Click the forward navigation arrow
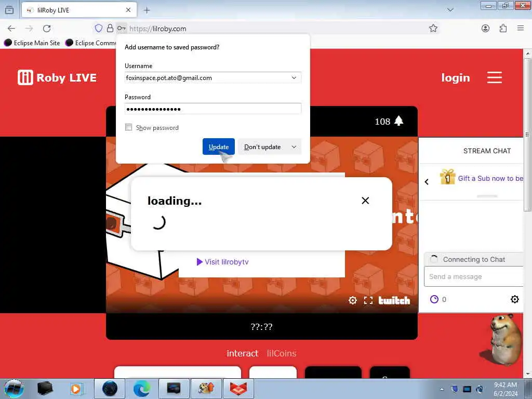This screenshot has width=532, height=399. click(x=29, y=29)
